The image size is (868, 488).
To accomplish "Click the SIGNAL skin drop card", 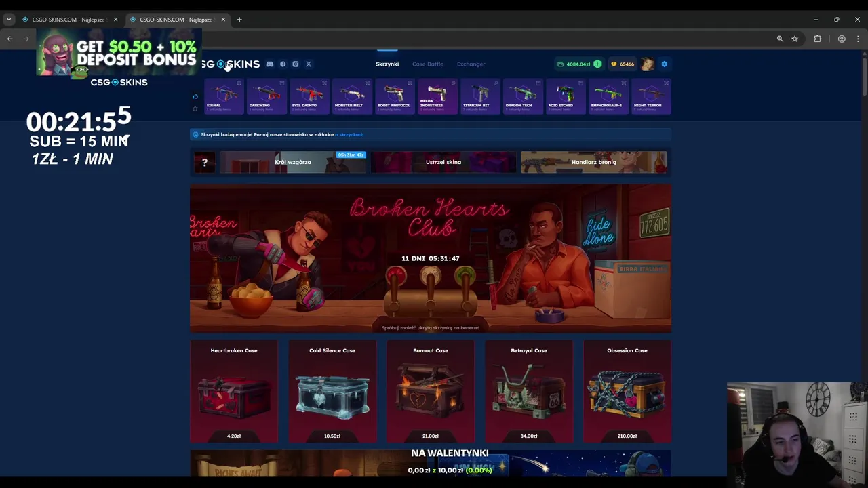I will pos(224,96).
